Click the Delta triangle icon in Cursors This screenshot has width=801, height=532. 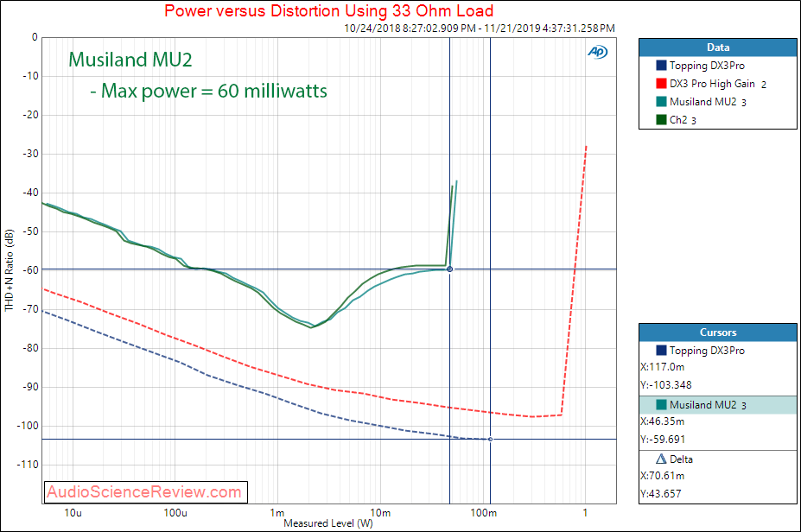click(x=661, y=459)
